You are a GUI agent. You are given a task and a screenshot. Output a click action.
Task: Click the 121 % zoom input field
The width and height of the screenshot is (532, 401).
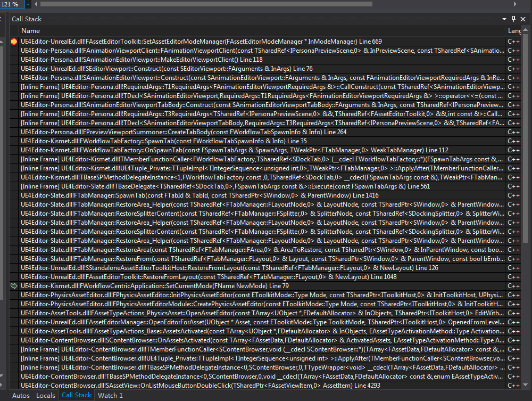(12, 4)
